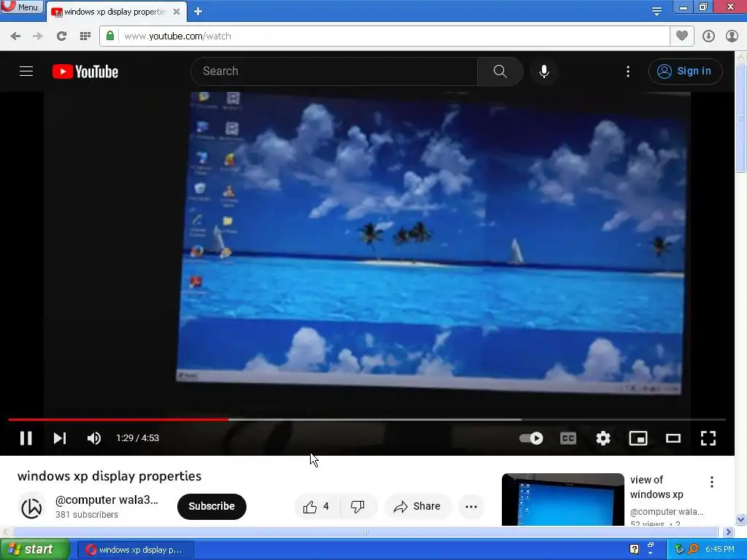Bookmark the page with the heart icon
Viewport: 747px width, 560px height.
pos(682,36)
